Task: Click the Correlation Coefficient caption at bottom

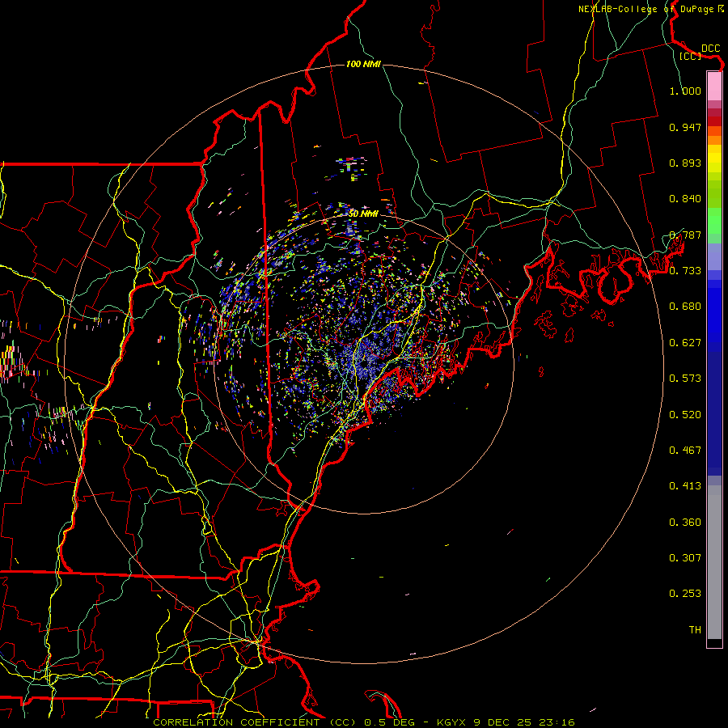Action: point(364,722)
